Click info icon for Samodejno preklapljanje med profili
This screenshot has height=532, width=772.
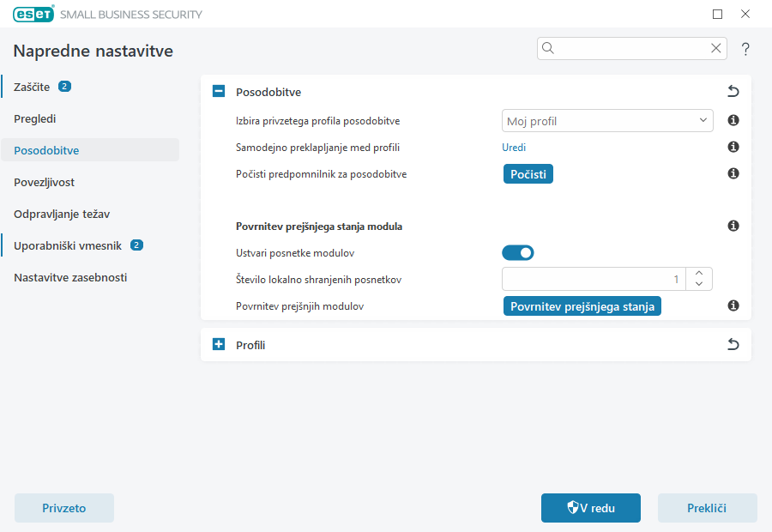pyautogui.click(x=733, y=148)
